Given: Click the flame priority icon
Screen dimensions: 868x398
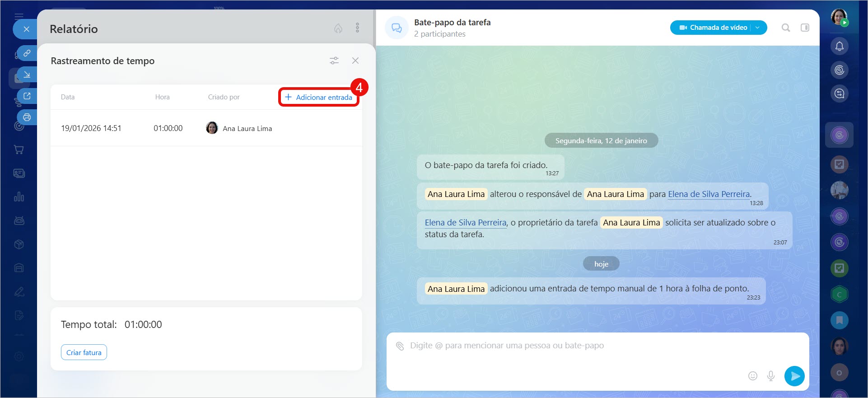Looking at the screenshot, I should [338, 28].
